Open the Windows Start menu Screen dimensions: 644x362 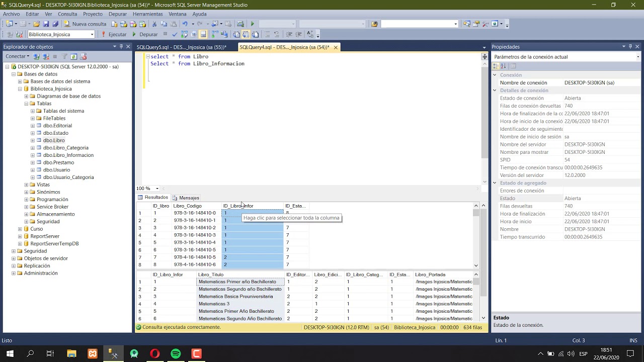point(10,354)
